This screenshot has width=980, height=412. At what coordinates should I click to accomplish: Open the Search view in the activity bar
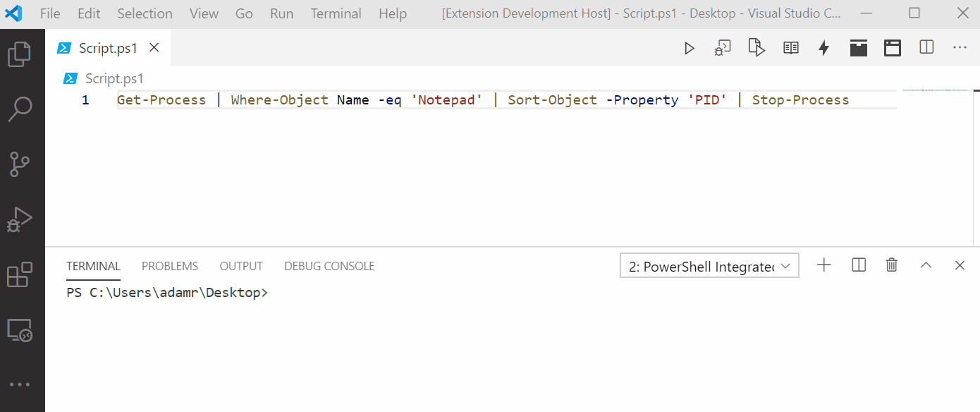19,109
